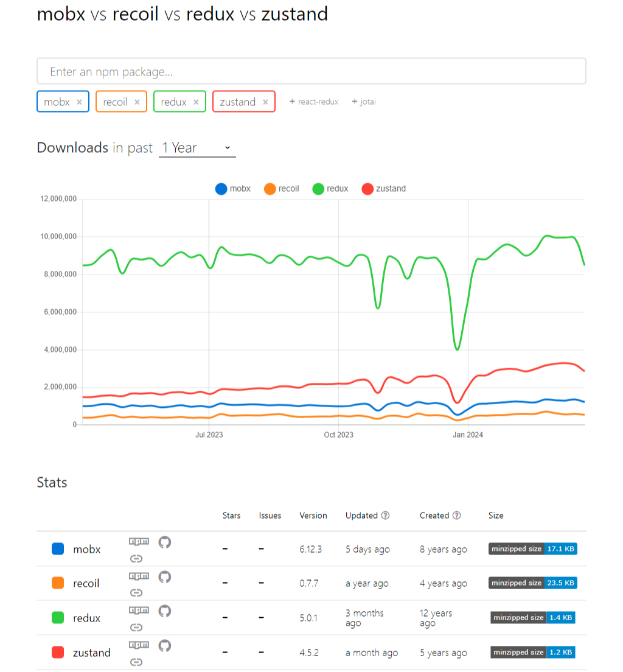Click the Stats section heading
This screenshot has width=623, height=672.
pos(52,483)
